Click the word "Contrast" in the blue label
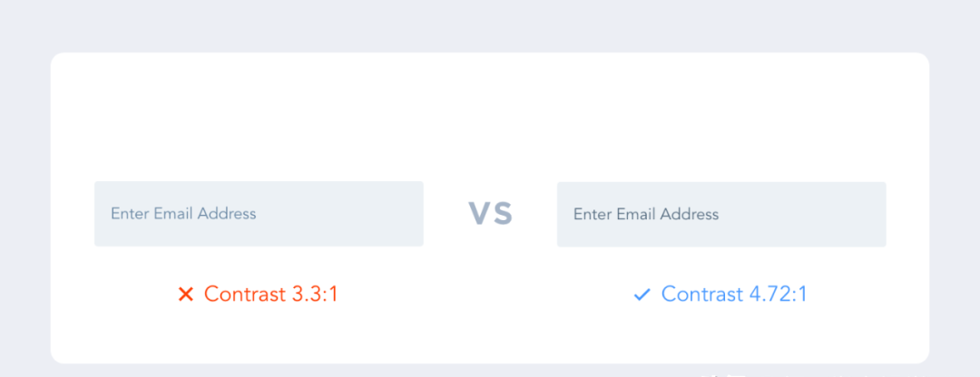Viewport: 980px width, 377px height. (x=700, y=295)
